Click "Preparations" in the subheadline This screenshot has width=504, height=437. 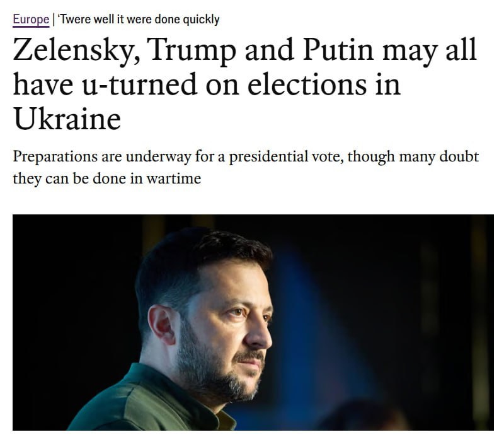[55, 156]
